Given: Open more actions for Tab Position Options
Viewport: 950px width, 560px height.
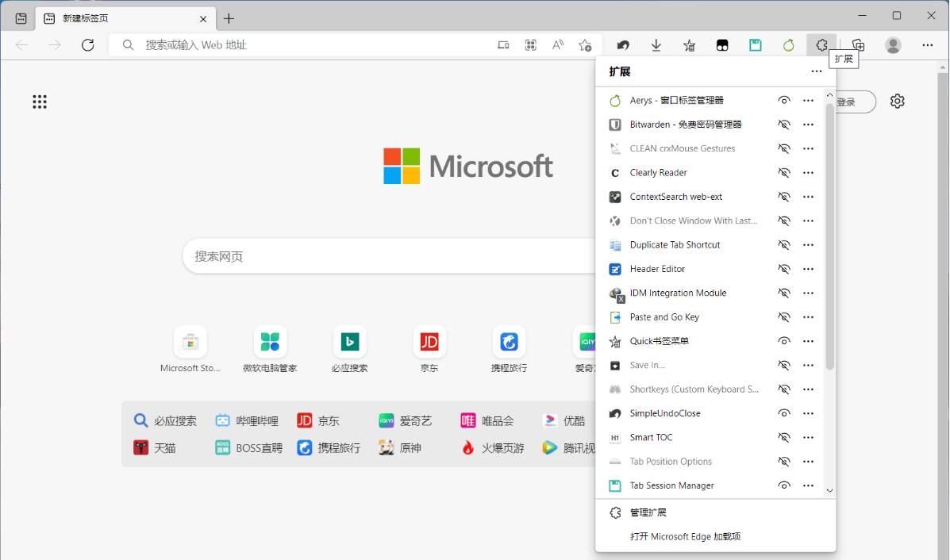Looking at the screenshot, I should pyautogui.click(x=808, y=462).
